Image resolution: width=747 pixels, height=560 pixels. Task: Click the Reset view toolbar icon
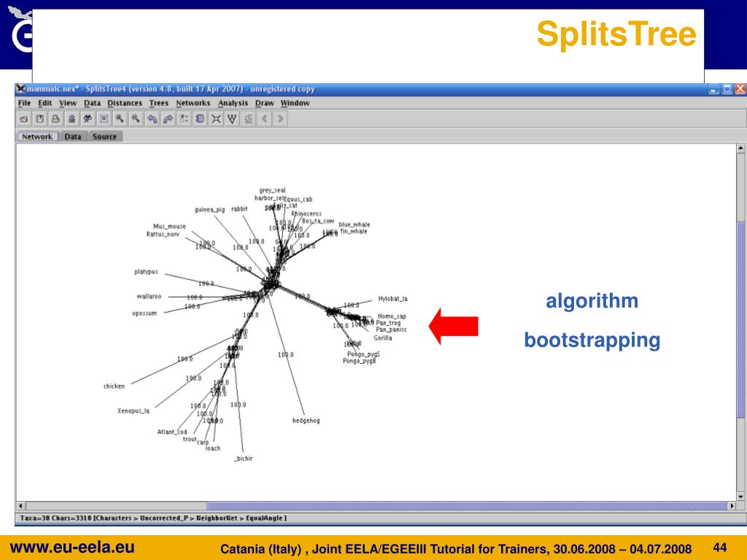click(104, 119)
